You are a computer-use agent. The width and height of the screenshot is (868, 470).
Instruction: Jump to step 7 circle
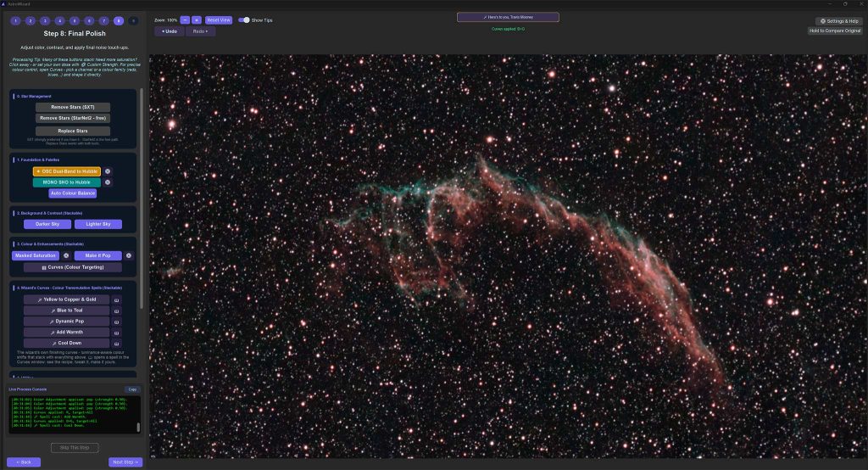click(x=103, y=21)
